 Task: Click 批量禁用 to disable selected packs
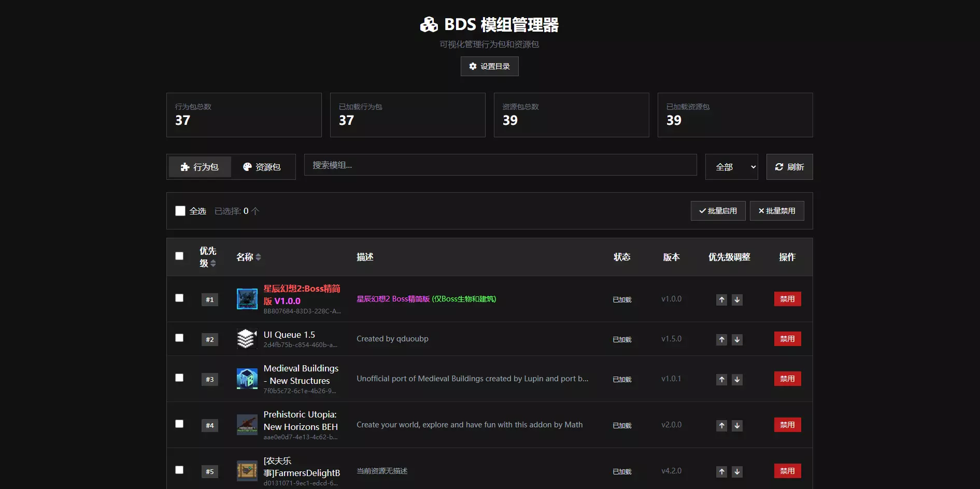[777, 211]
